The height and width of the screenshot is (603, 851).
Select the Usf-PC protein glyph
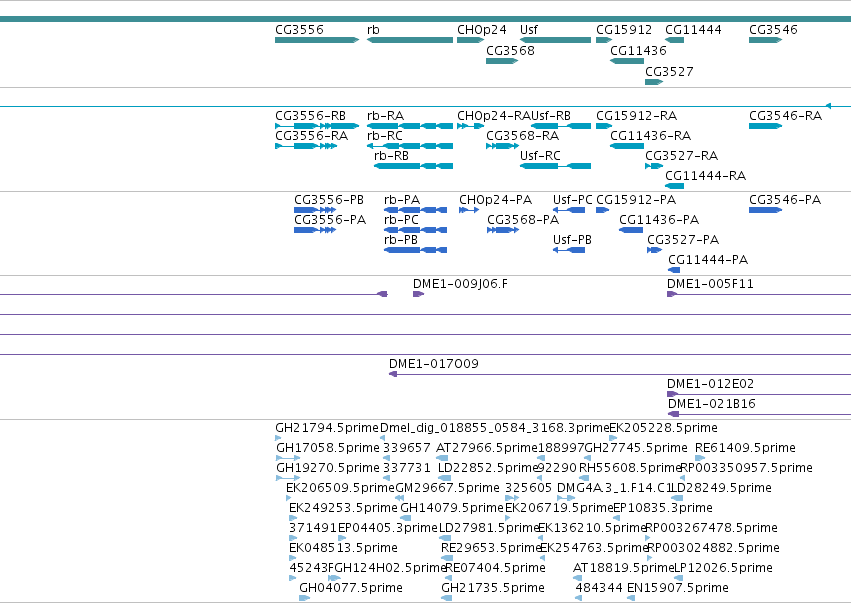(569, 210)
